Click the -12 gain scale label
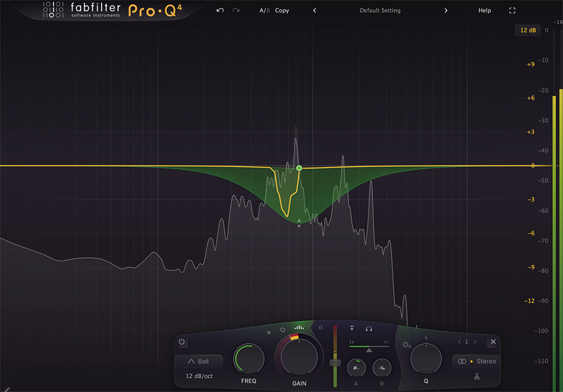This screenshot has width=563, height=392. coord(530,300)
